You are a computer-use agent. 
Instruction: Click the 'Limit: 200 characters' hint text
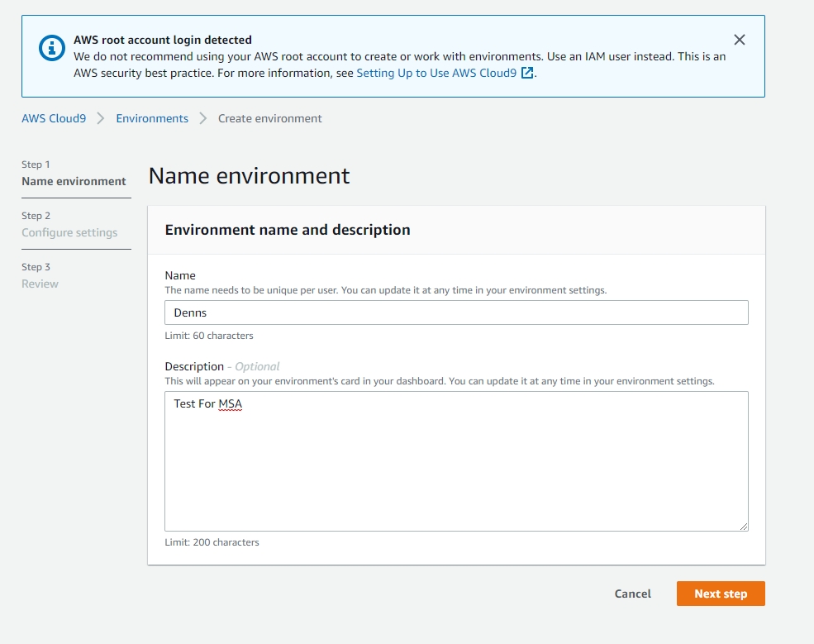212,542
